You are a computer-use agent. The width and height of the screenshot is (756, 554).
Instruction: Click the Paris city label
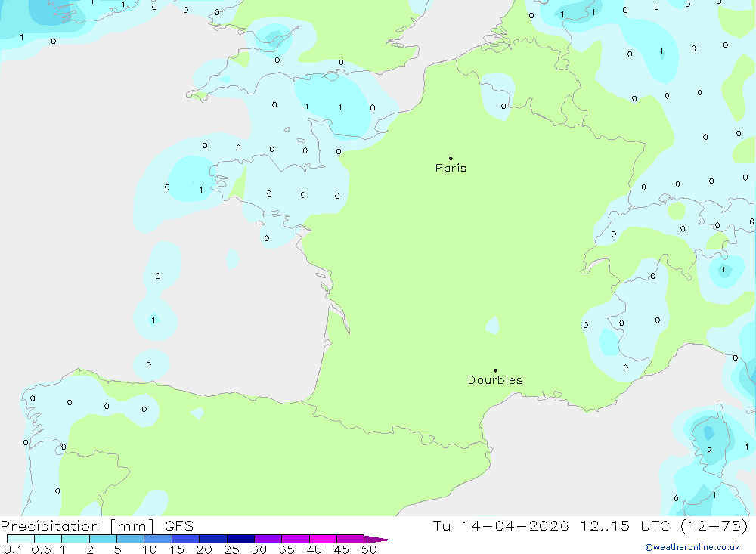[451, 168]
